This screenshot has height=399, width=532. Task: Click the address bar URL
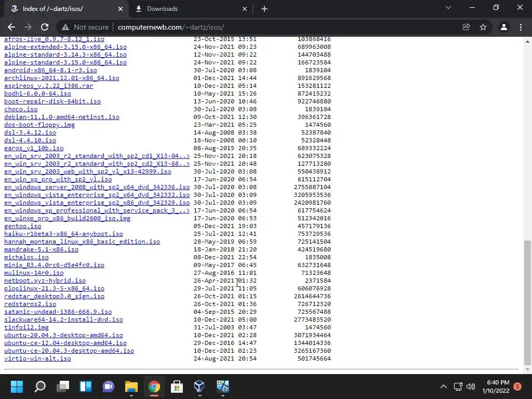[170, 27]
